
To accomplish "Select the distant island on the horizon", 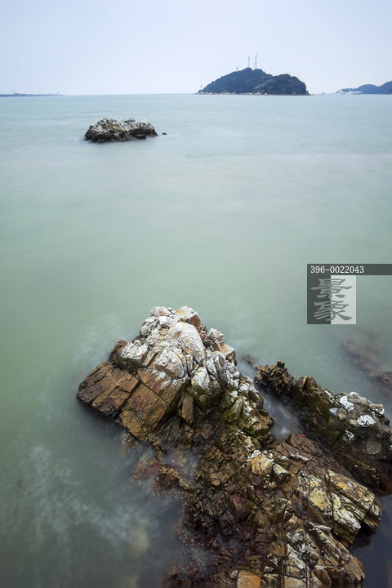I will tap(254, 82).
